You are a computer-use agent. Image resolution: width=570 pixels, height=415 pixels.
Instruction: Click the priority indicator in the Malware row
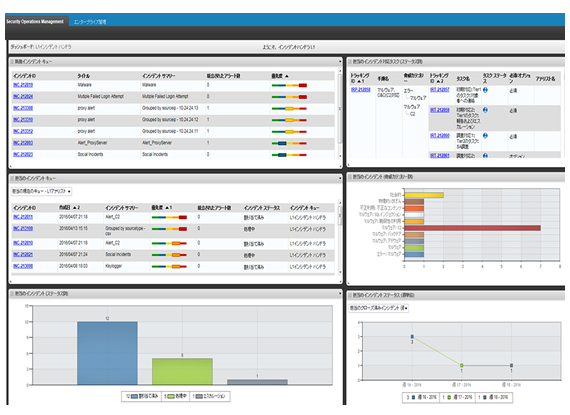tap(289, 85)
